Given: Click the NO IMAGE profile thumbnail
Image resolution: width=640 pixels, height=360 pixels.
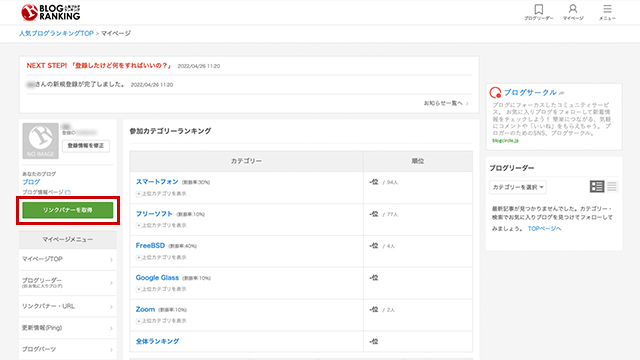Looking at the screenshot, I should click(x=40, y=141).
